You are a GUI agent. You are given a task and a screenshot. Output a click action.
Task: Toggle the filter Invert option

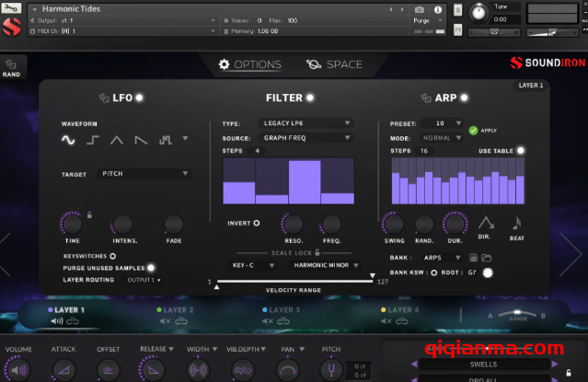pos(256,223)
